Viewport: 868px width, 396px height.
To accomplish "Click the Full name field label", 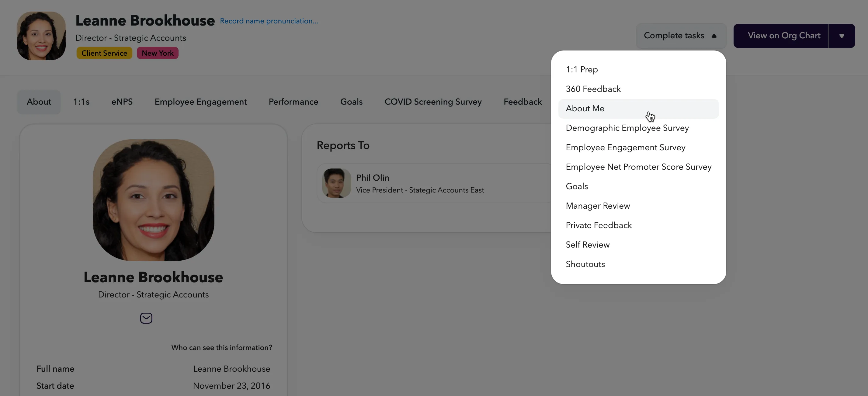I will coord(55,369).
